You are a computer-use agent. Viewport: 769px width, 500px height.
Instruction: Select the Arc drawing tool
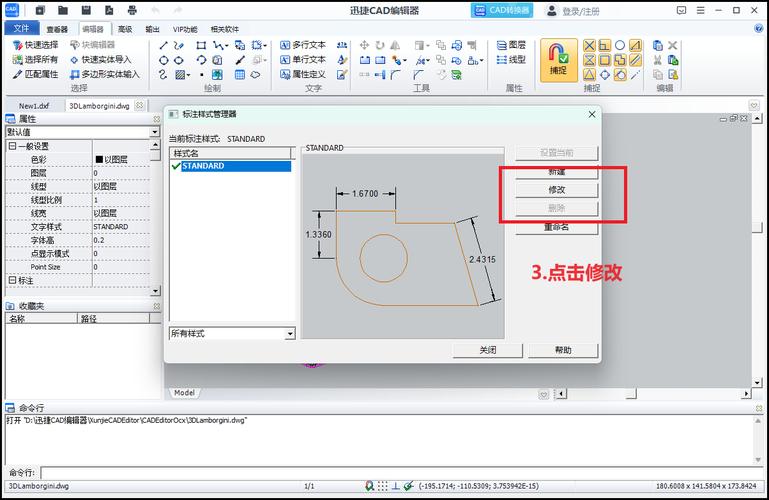pos(201,60)
